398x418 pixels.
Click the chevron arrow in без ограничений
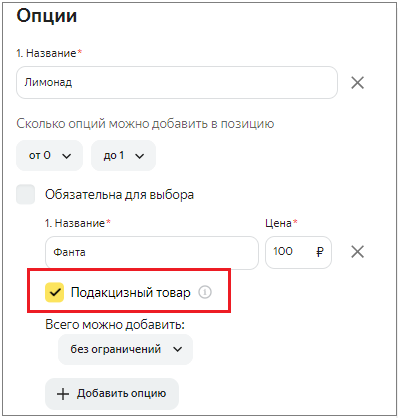tap(178, 349)
